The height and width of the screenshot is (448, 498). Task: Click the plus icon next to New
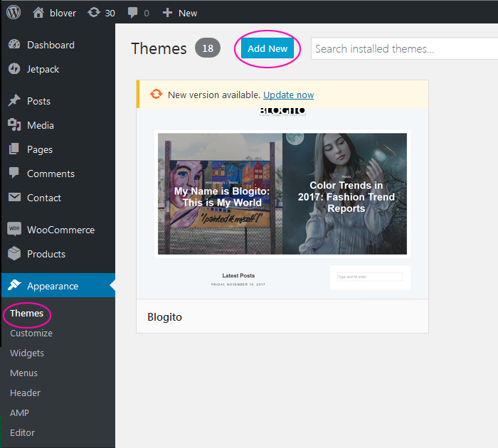coord(167,13)
